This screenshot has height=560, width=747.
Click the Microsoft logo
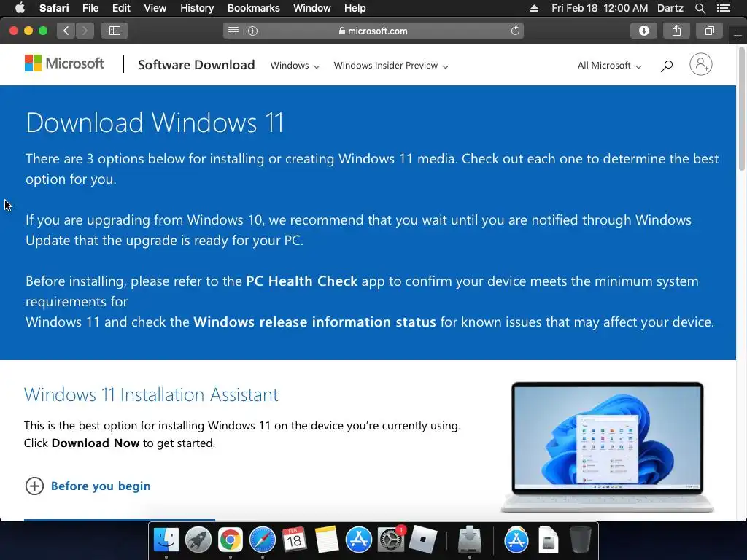pos(64,63)
